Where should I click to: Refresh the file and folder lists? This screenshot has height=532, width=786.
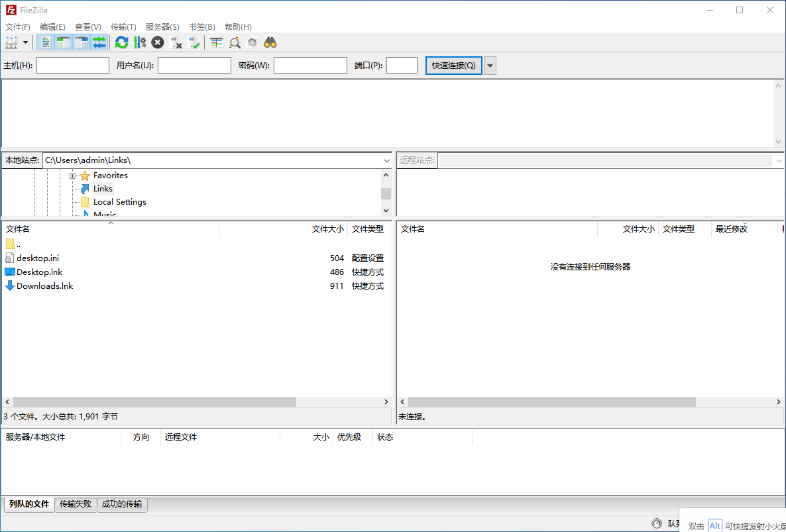point(121,42)
